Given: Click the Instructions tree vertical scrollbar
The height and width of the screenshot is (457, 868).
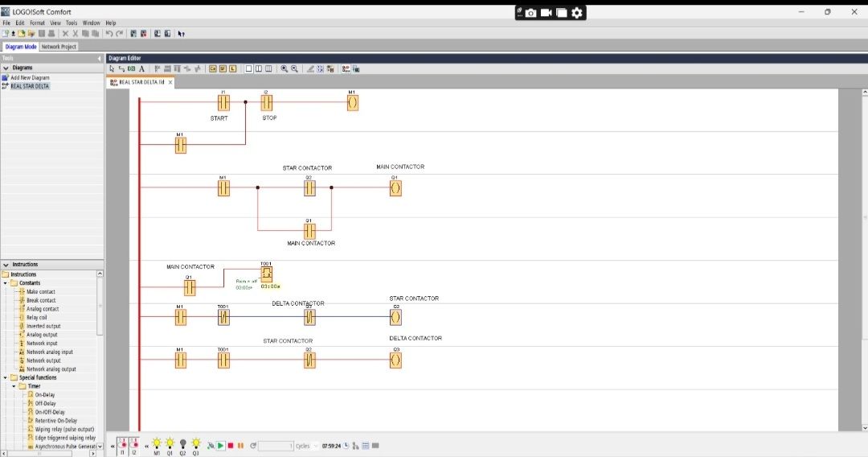Looking at the screenshot, I should coord(100,306).
